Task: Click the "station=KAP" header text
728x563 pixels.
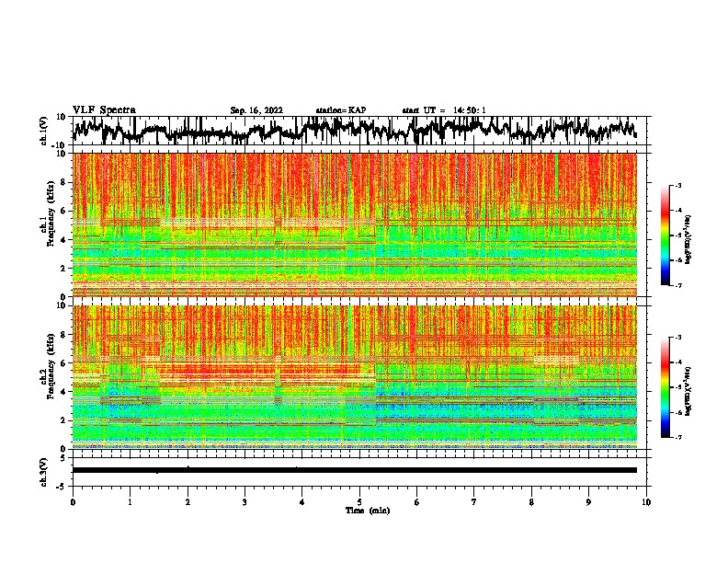Action: pos(341,110)
